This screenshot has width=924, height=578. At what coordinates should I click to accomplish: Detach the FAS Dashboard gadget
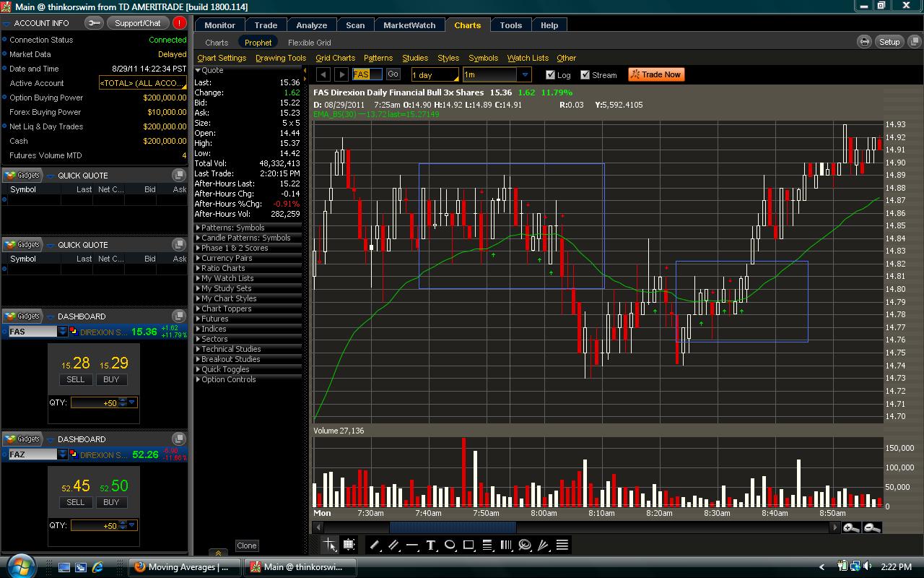[x=178, y=316]
